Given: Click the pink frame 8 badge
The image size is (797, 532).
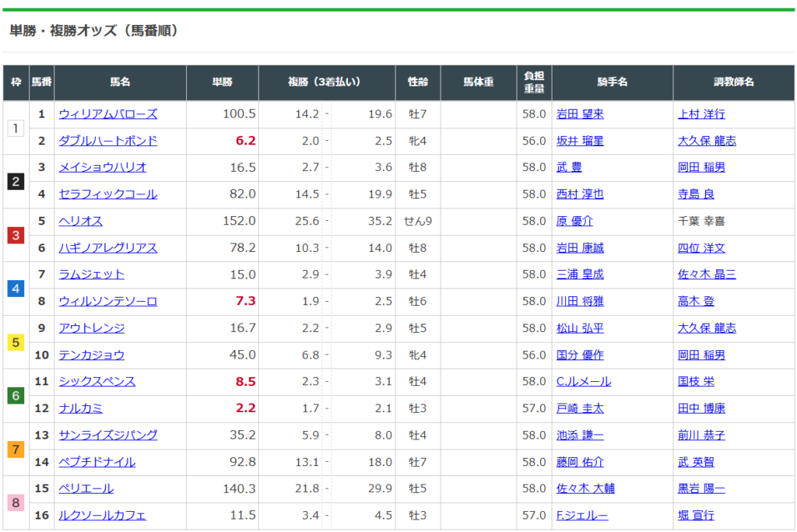Looking at the screenshot, I should pyautogui.click(x=16, y=502).
